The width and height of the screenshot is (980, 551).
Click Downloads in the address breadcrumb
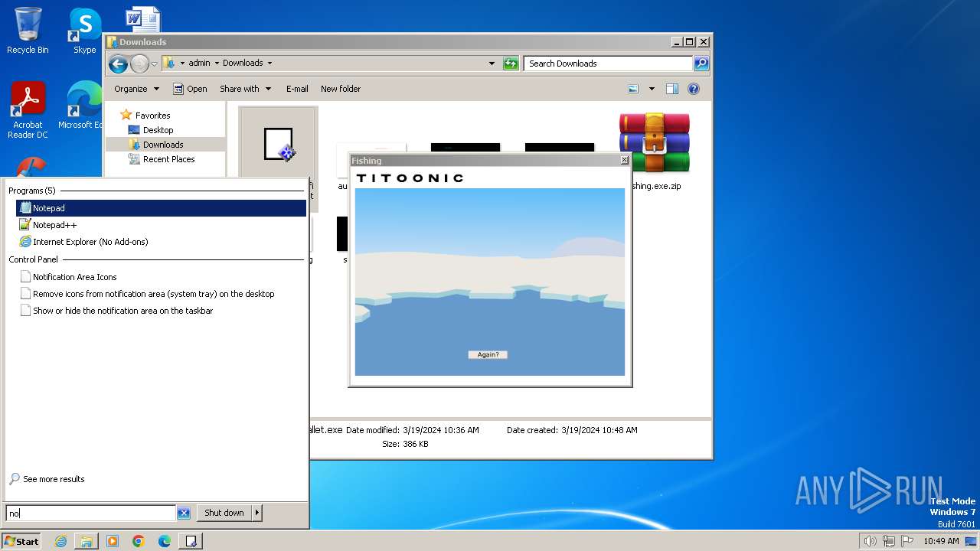tap(243, 64)
